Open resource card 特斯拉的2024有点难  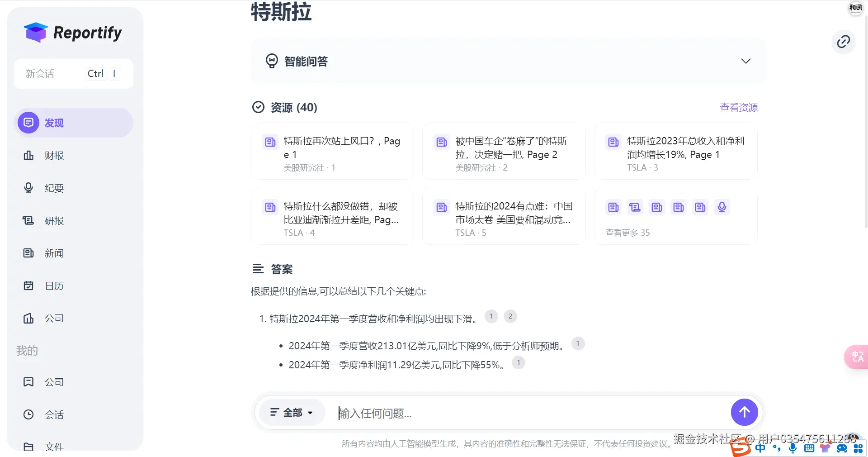(504, 216)
